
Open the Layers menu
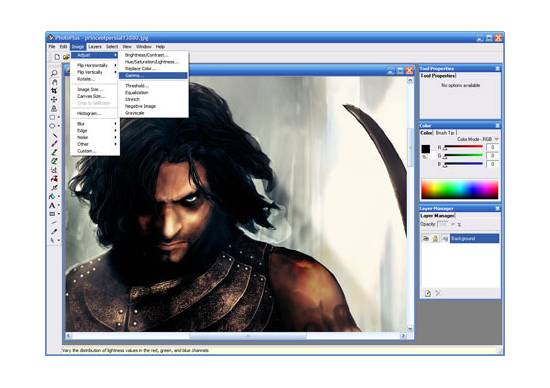click(x=95, y=47)
